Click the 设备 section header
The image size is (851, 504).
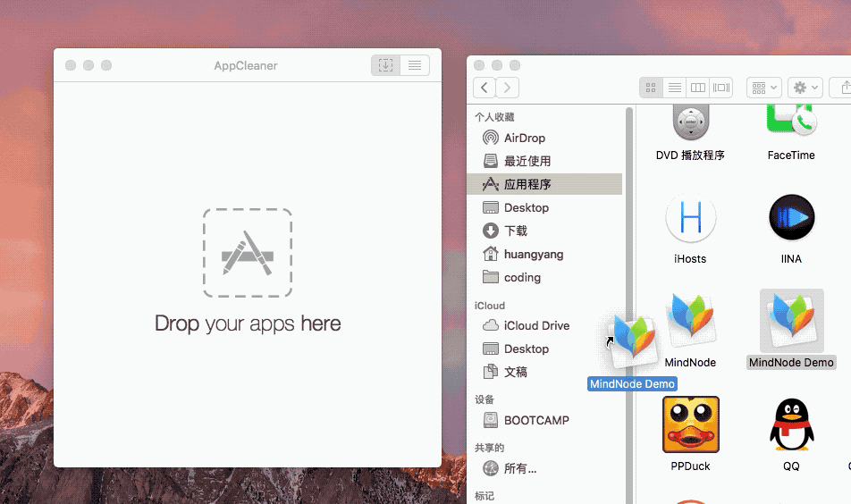coord(484,399)
